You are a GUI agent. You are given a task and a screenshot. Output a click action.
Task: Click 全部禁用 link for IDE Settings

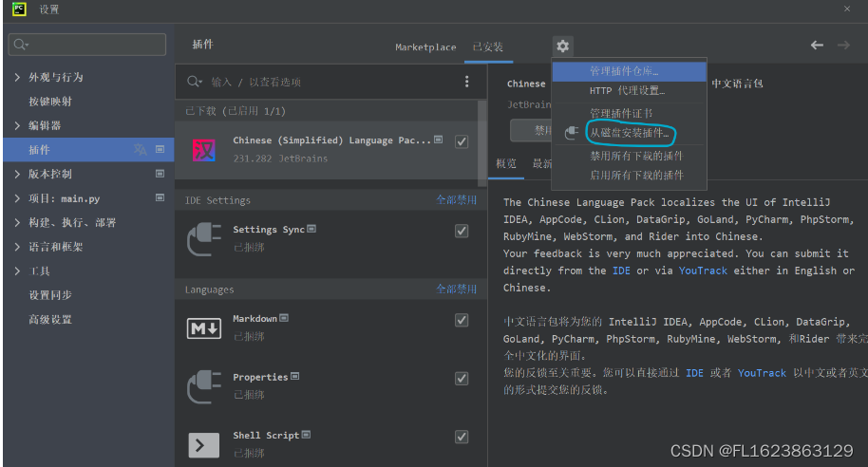[456, 199]
